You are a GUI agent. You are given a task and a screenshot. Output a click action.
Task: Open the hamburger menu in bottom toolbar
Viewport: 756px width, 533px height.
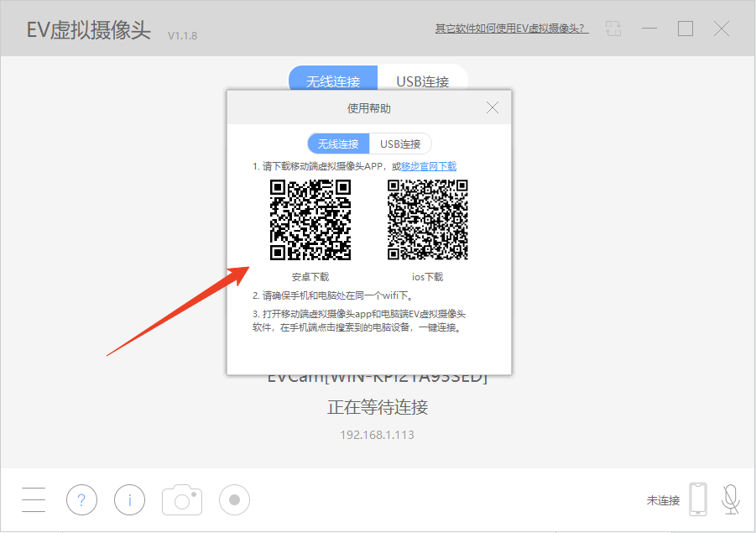34,499
